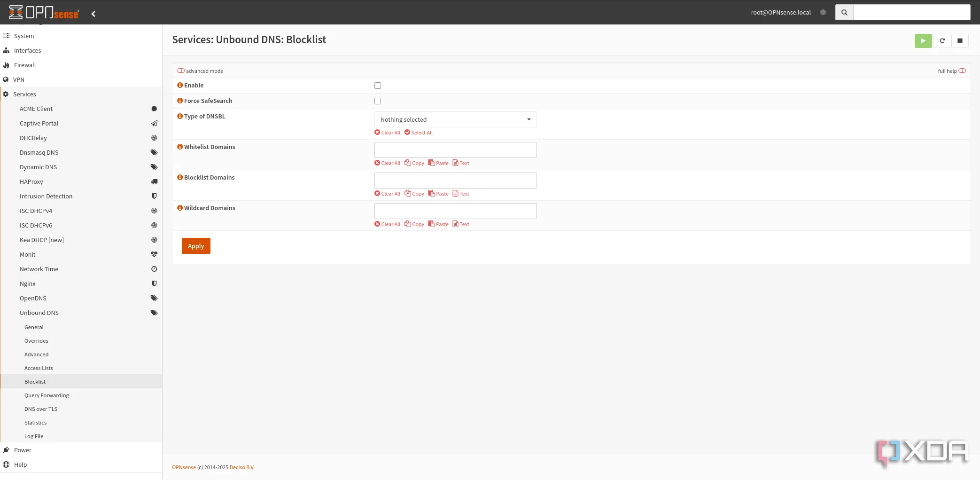This screenshot has height=480, width=980.
Task: Open Unbound DNS Overrides page
Action: pos(81,341)
